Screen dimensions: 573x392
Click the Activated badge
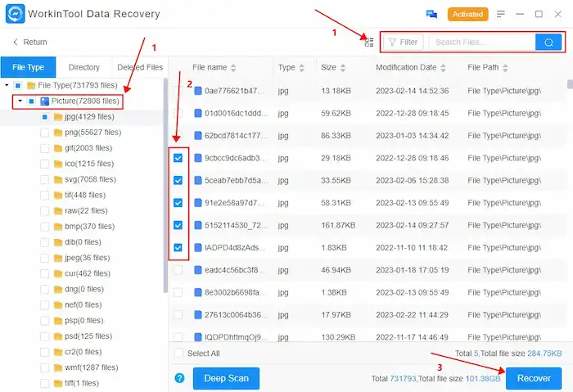click(x=467, y=14)
